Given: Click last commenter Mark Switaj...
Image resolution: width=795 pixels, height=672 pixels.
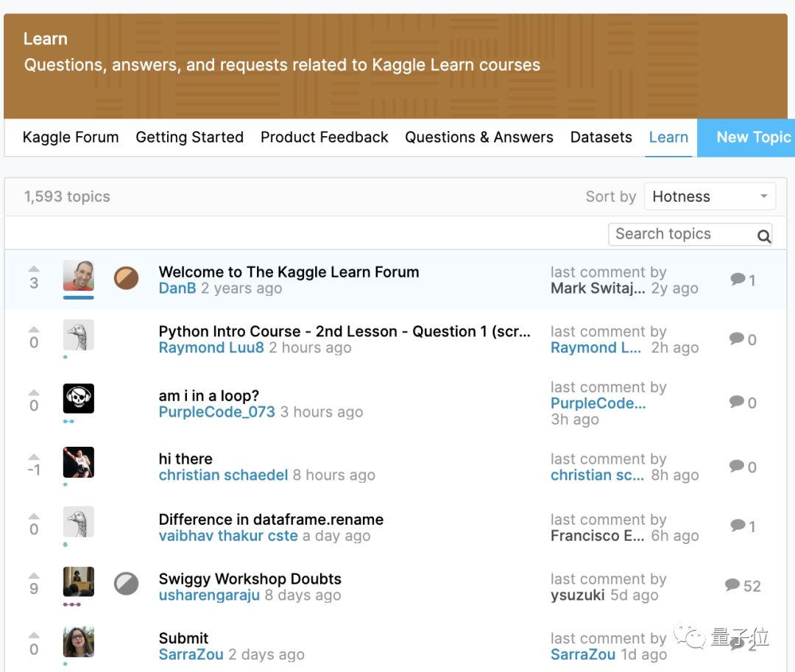Looking at the screenshot, I should (x=598, y=289).
